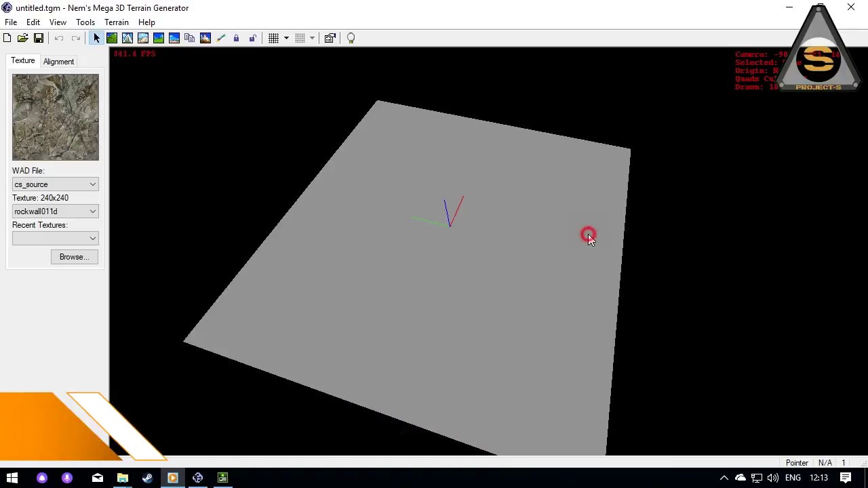
Task: Open the light grid options arrow
Action: click(312, 38)
